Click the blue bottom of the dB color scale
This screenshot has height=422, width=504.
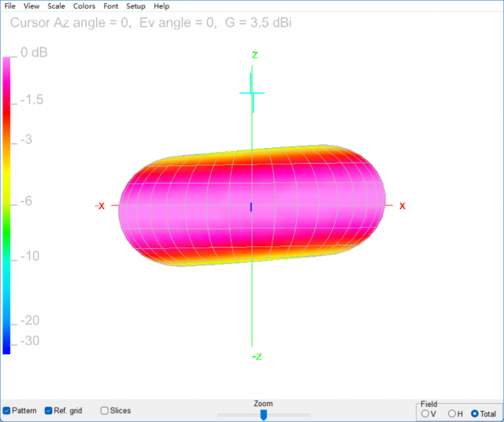point(7,346)
